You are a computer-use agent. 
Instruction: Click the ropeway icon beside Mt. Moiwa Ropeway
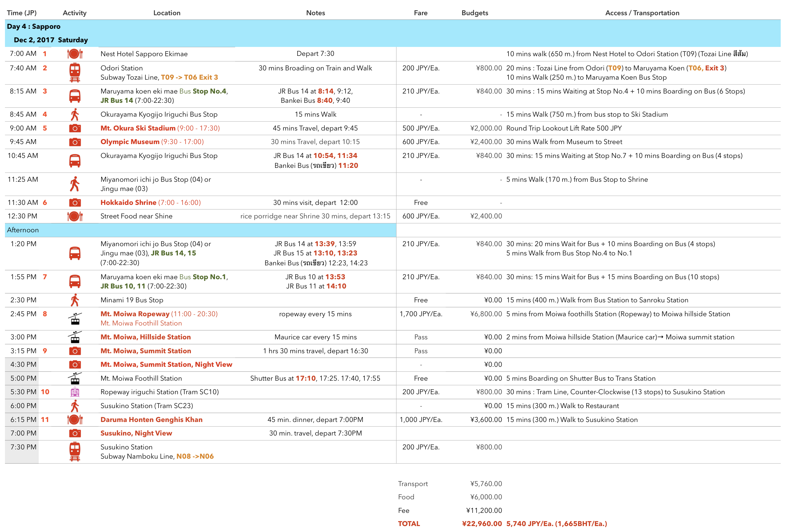pyautogui.click(x=75, y=319)
